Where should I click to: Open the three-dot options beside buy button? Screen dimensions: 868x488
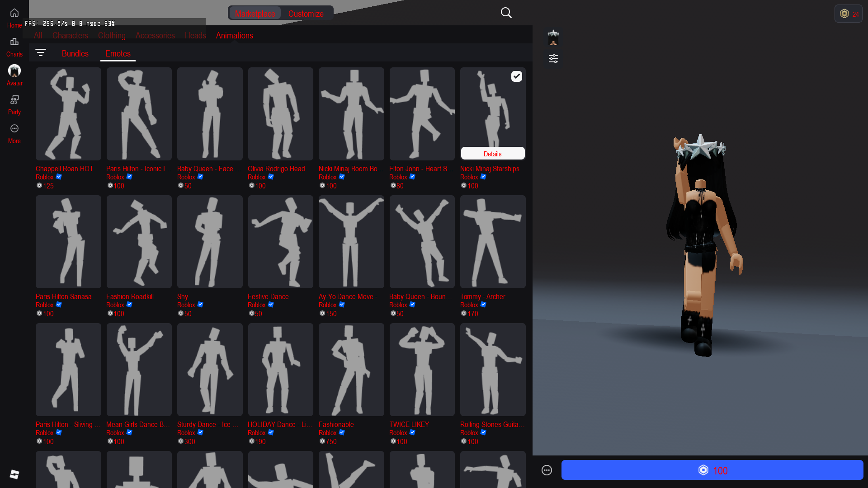(x=547, y=470)
